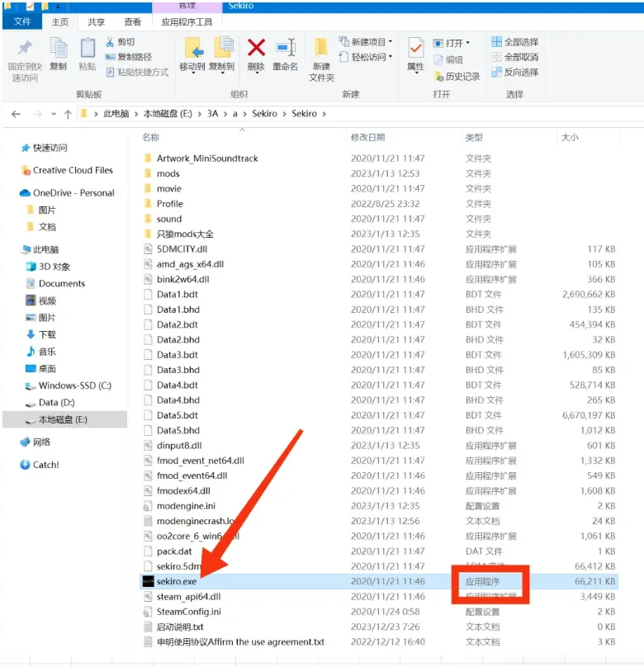This screenshot has height=667, width=644.
Task: Select 桌面 (Desktop) in sidebar
Action: 41,368
